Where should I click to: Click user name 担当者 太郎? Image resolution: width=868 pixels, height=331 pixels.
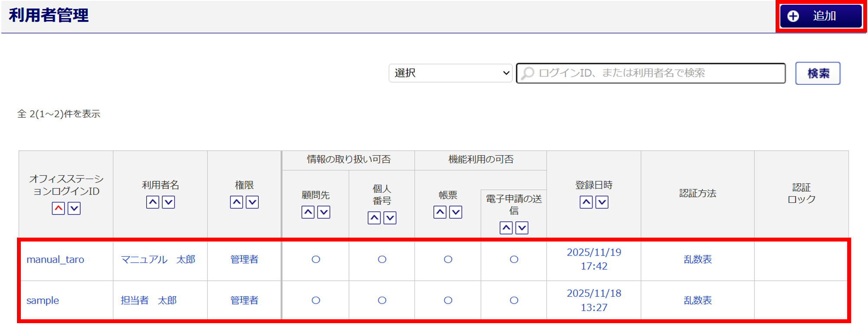[x=148, y=300]
